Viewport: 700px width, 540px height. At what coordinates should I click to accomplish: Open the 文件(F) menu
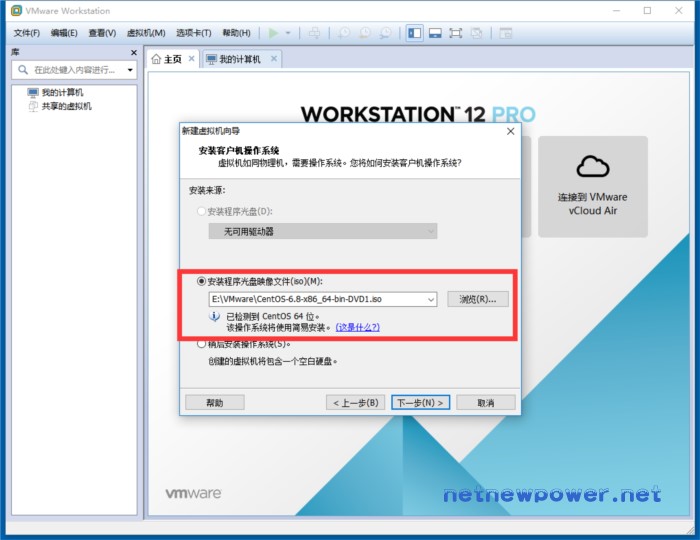(26, 33)
